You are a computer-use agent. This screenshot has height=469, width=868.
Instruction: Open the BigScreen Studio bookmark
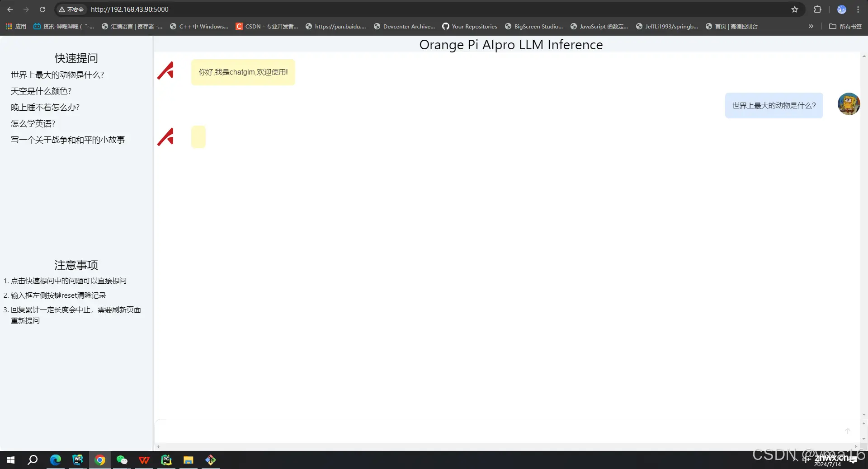tap(534, 26)
